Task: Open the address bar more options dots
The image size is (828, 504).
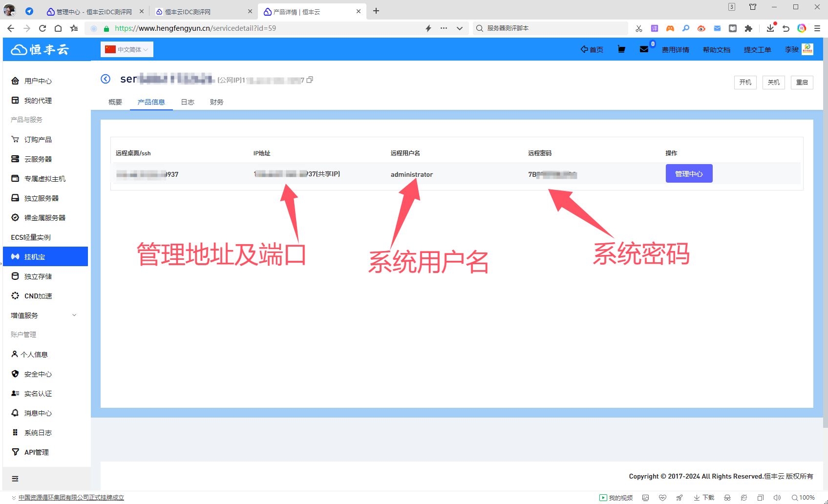Action: click(x=444, y=28)
